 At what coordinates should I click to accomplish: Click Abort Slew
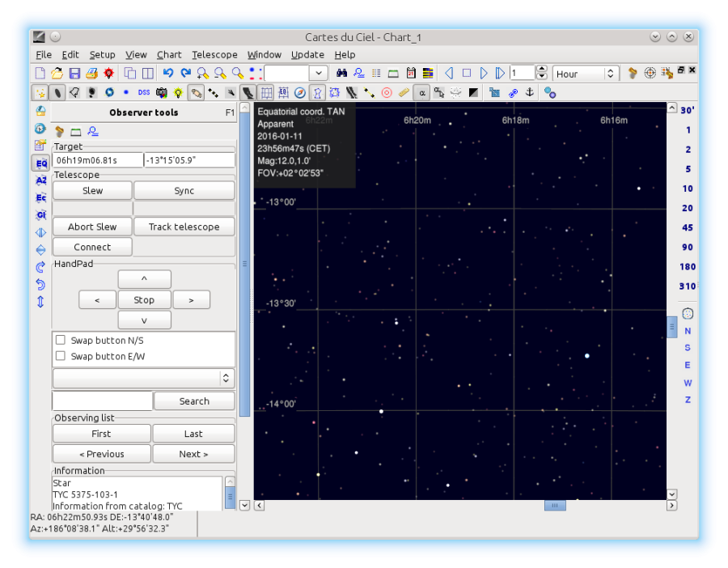pyautogui.click(x=92, y=227)
